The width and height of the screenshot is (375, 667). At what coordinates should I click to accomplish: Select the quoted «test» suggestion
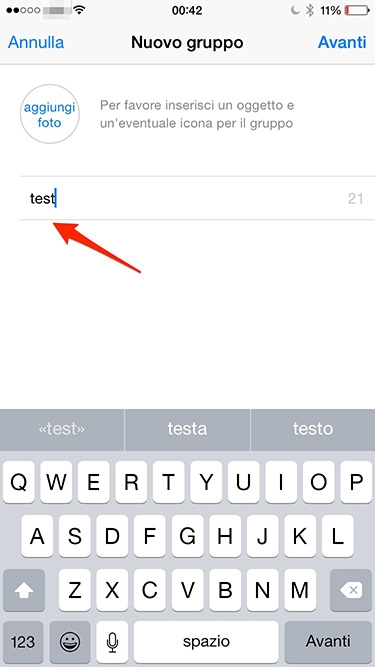pyautogui.click(x=62, y=429)
